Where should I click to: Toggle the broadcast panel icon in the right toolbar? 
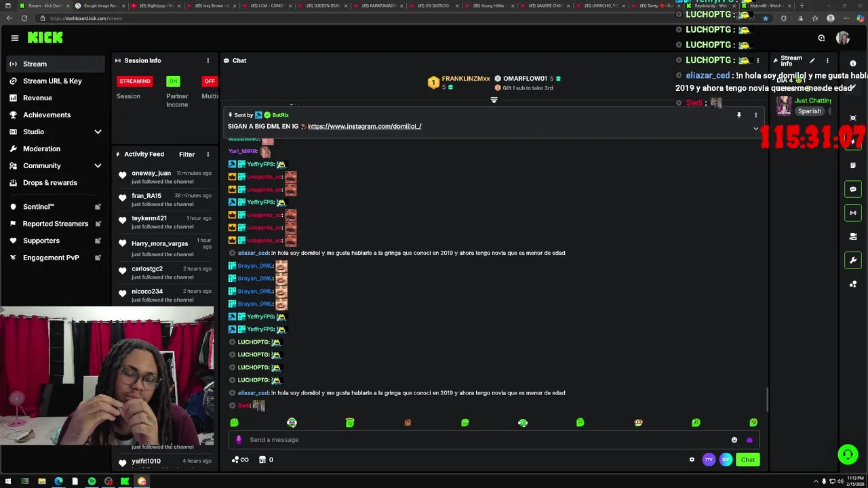(853, 213)
